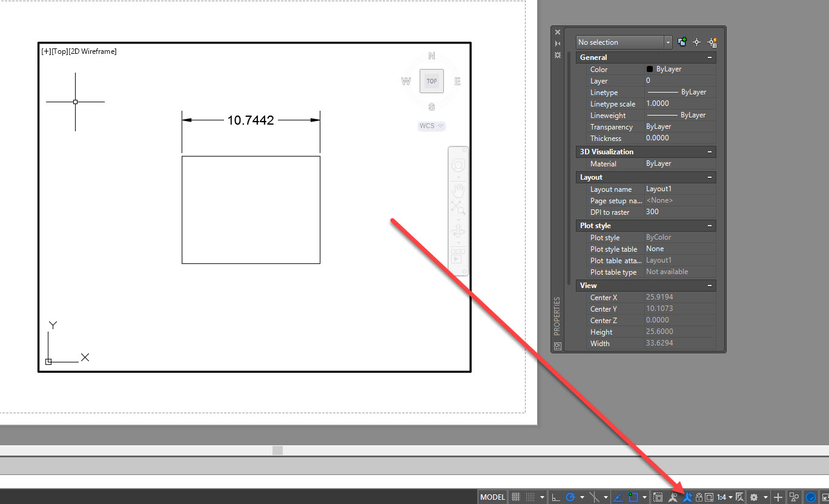Click E compass direction on ViewCube
The width and height of the screenshot is (829, 504).
click(458, 81)
